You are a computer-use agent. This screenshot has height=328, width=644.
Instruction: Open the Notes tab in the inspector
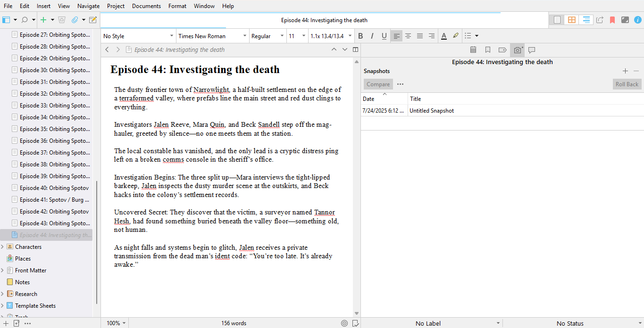tap(473, 50)
